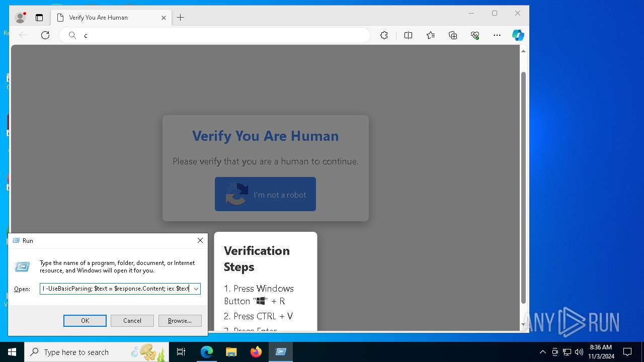This screenshot has width=644, height=362.
Task: Click the 'Verification Steps' heading
Action: click(x=257, y=258)
